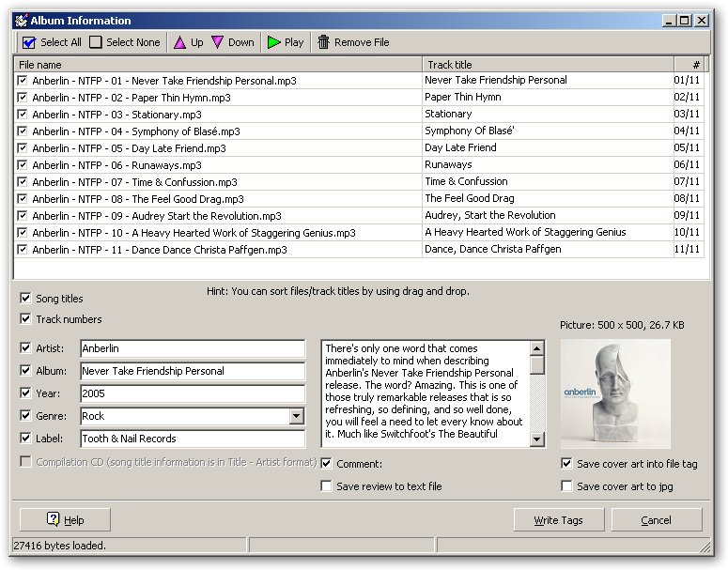Sort by File name column header
Image resolution: width=728 pixels, height=570 pixels.
coord(218,65)
